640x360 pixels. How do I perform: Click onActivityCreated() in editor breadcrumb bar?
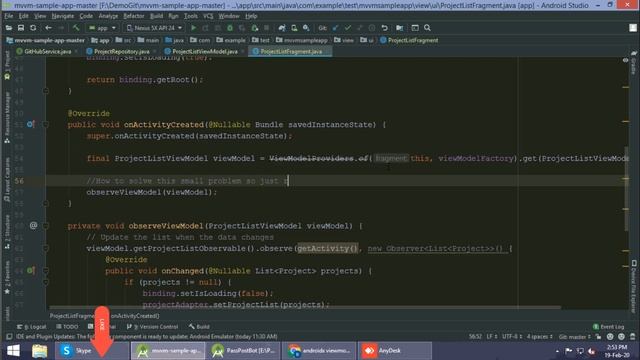point(135,316)
